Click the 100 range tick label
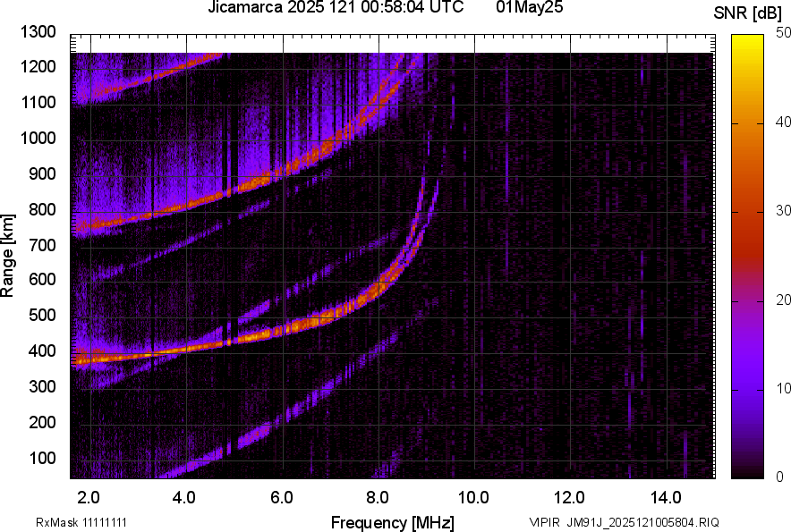Viewport: 791px width, 532px height. click(x=42, y=458)
